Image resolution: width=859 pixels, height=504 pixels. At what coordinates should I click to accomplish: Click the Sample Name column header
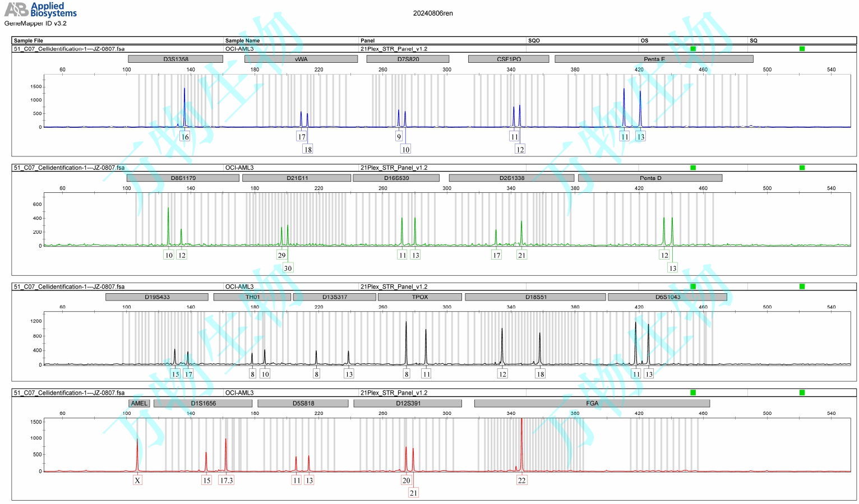[242, 40]
